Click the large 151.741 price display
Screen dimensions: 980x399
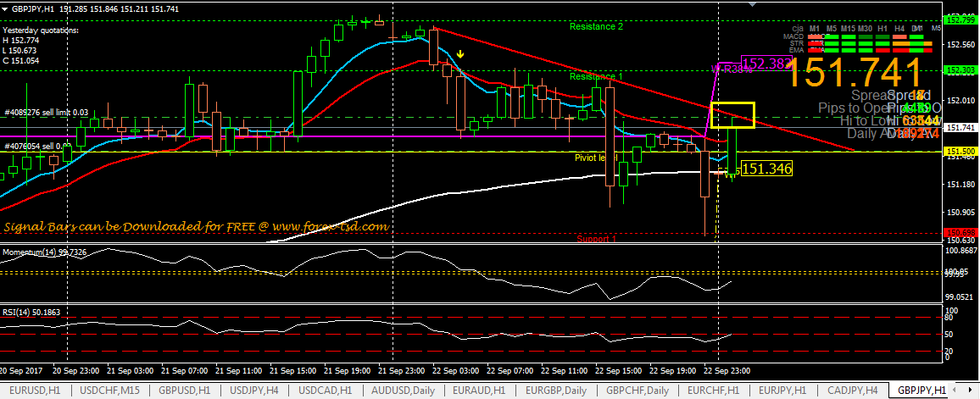[854, 72]
